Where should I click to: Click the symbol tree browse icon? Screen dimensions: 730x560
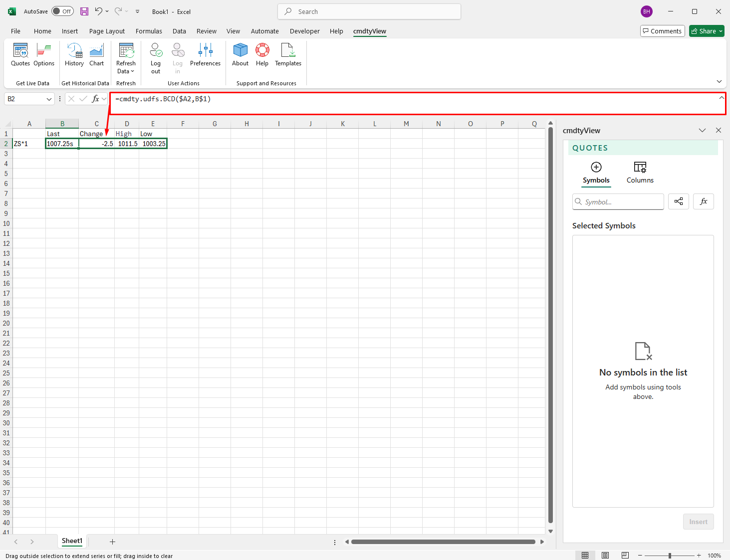point(679,201)
